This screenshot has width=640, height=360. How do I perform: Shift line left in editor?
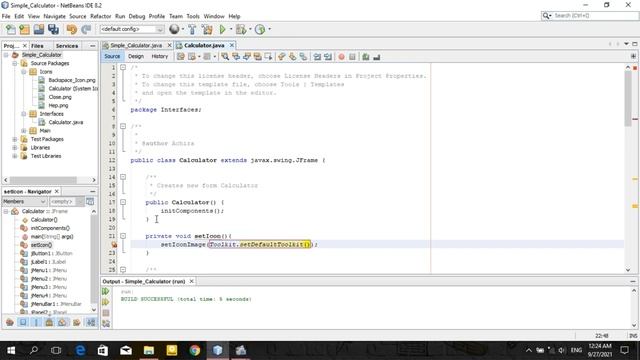[x=317, y=57]
